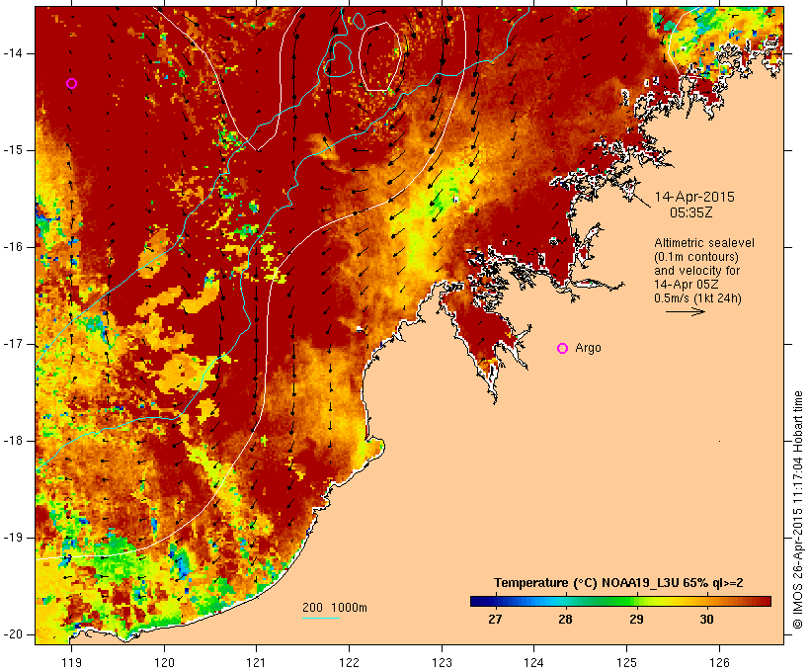Viewport: 810px width, 672px height.
Task: Click the colorbar tick label '28'
Action: click(565, 619)
